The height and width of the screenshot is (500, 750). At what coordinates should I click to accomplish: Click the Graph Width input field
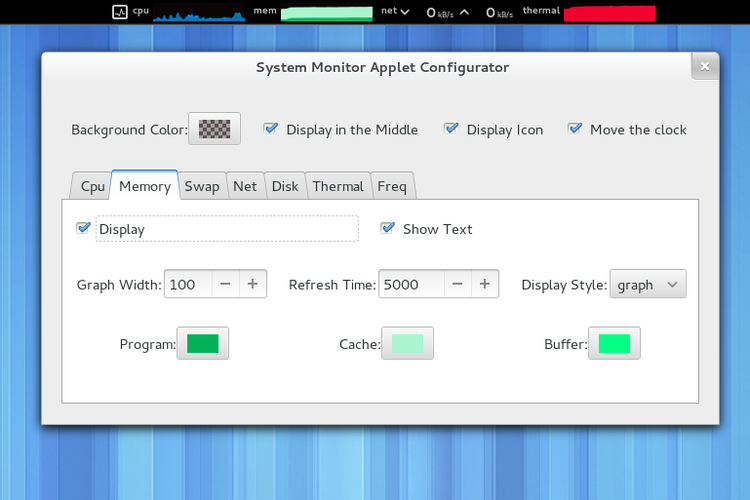188,284
